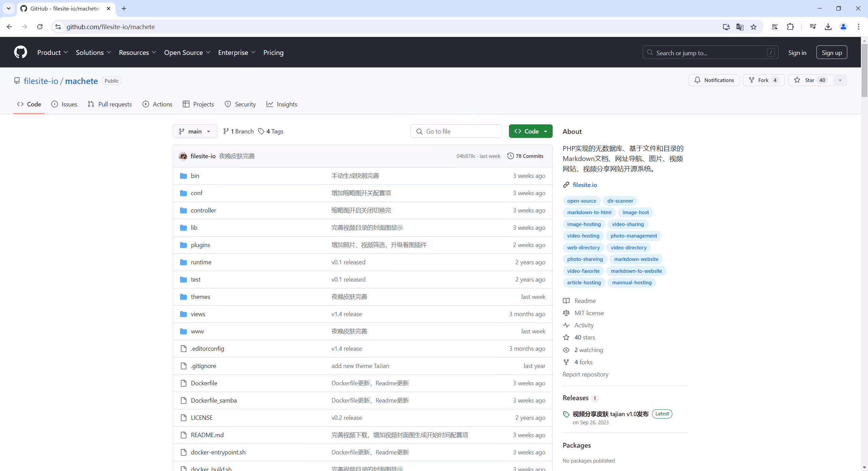868x471 pixels.
Task: Click the Sign up button
Action: (832, 53)
